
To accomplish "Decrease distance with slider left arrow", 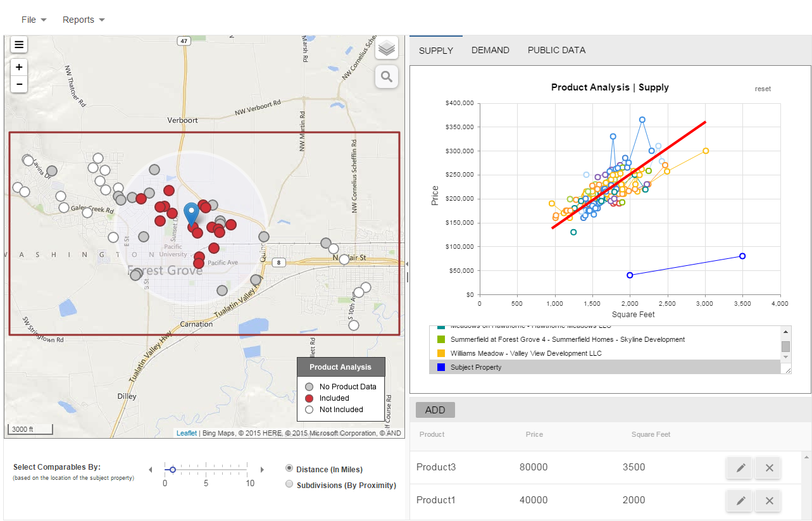I will (x=151, y=470).
